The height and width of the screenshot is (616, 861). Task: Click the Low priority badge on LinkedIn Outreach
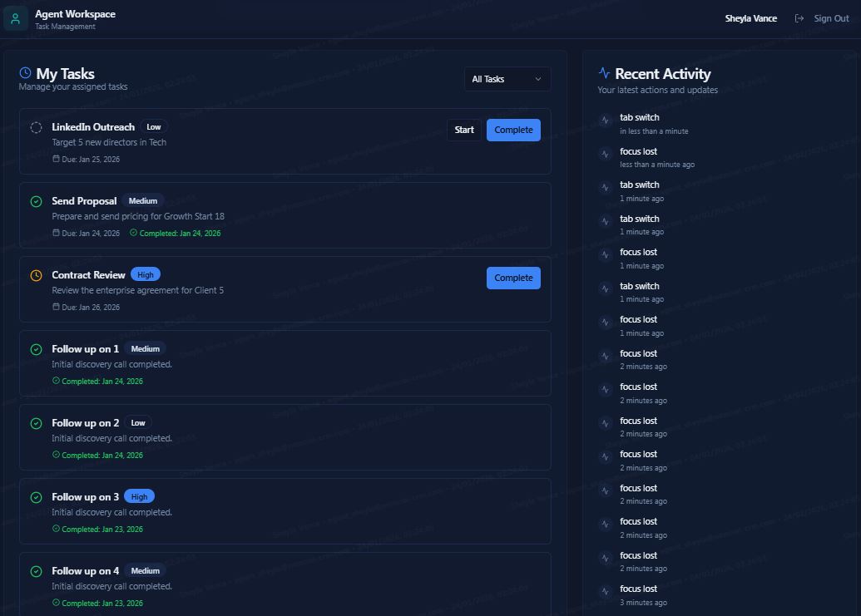(154, 126)
